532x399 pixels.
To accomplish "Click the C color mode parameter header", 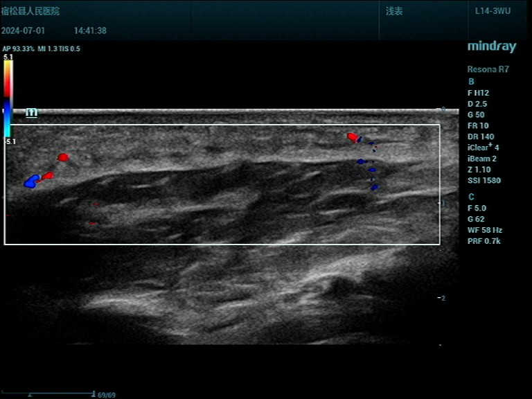I will (471, 197).
